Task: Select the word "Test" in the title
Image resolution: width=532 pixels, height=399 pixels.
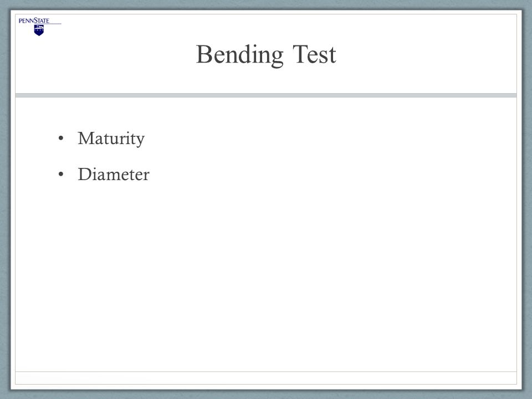Action: tap(315, 54)
